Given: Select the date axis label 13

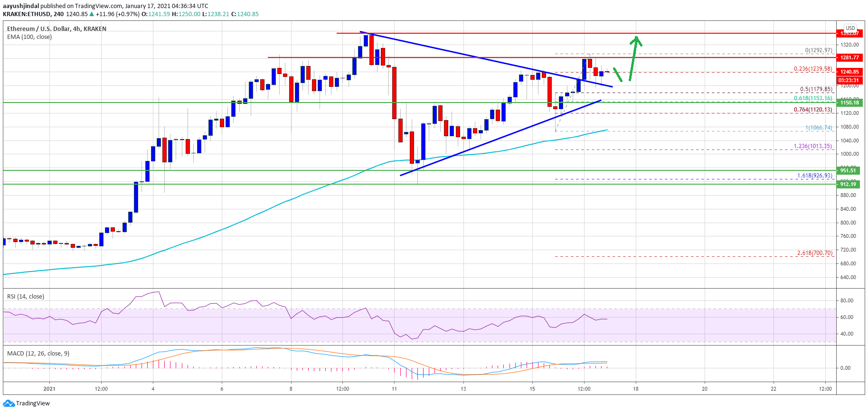Looking at the screenshot, I should [x=463, y=389].
